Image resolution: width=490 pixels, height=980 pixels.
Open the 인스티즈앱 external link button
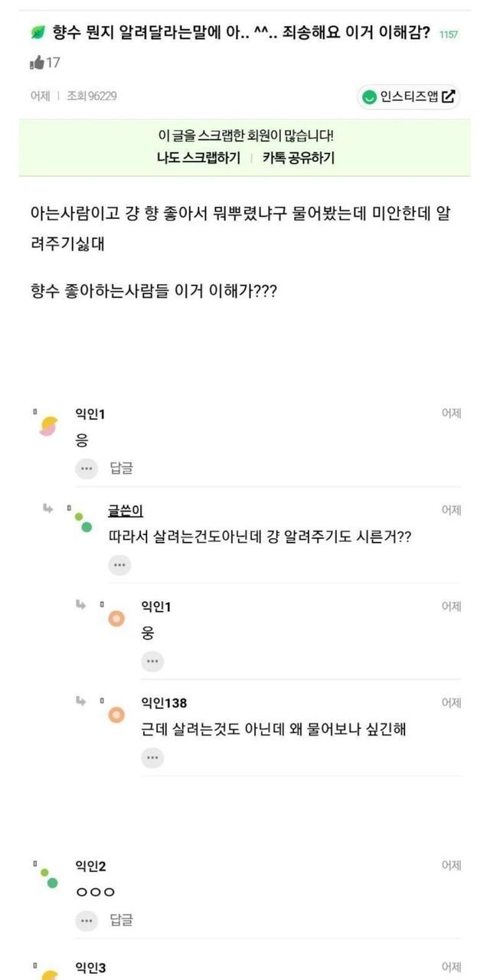[x=409, y=96]
